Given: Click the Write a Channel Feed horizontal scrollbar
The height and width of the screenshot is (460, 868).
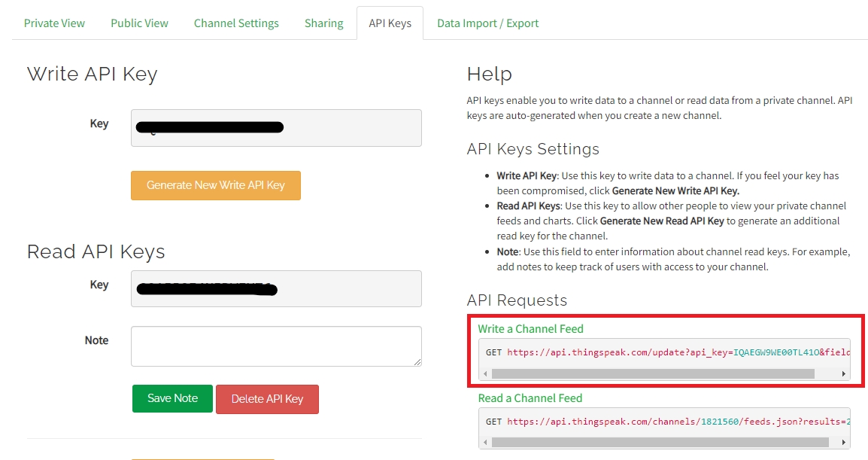Looking at the screenshot, I should [x=652, y=374].
